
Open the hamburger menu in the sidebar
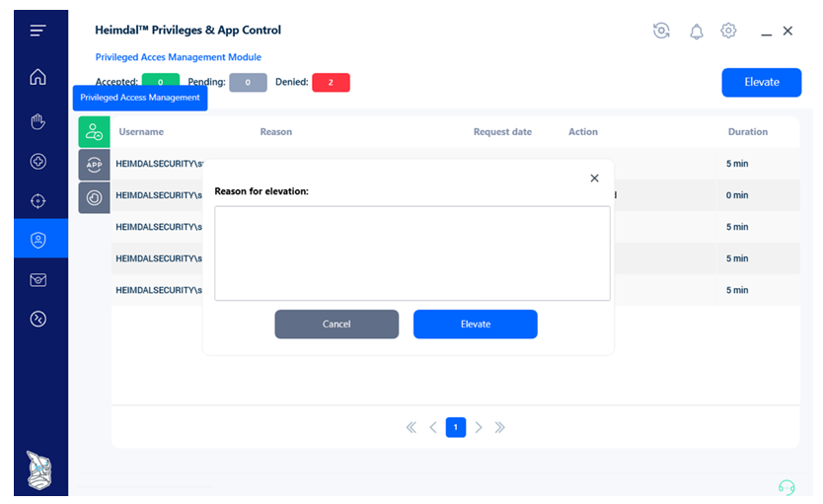click(37, 31)
